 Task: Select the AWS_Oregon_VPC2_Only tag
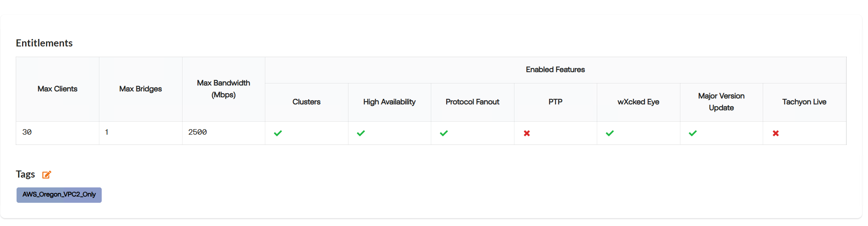(59, 195)
